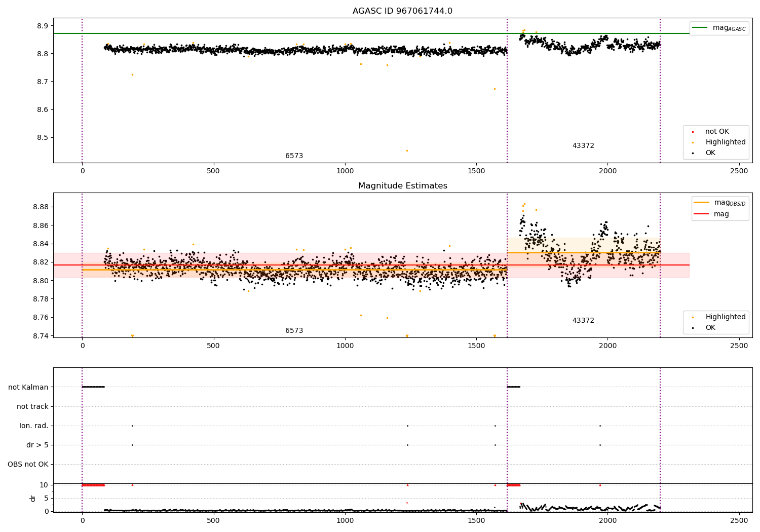Click obsid label '43372' in Magnitude Estimates panel
The height and width of the screenshot is (532, 760).
(583, 321)
